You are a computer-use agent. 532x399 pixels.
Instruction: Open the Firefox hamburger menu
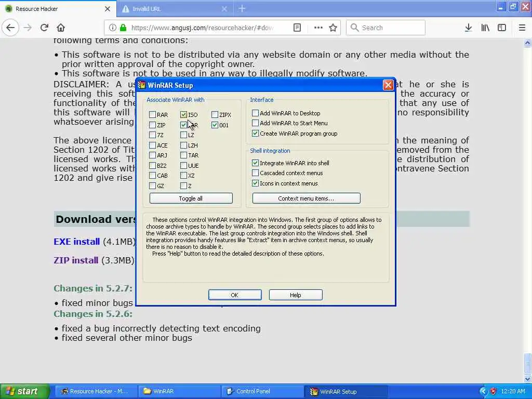522,28
